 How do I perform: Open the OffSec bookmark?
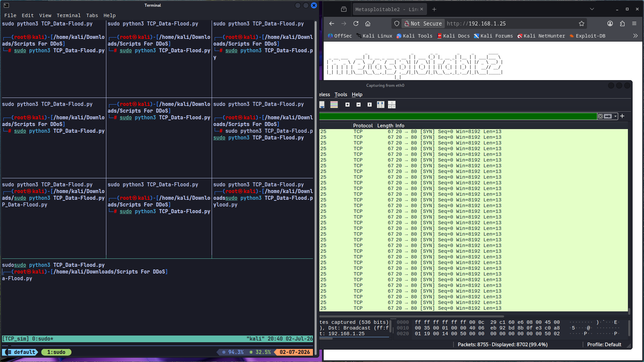pos(340,36)
